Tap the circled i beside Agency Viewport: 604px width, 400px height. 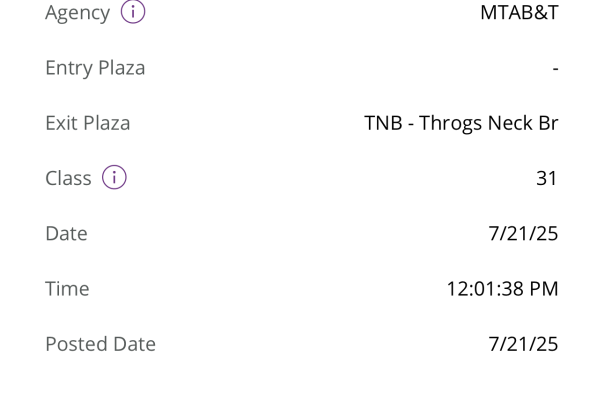133,13
